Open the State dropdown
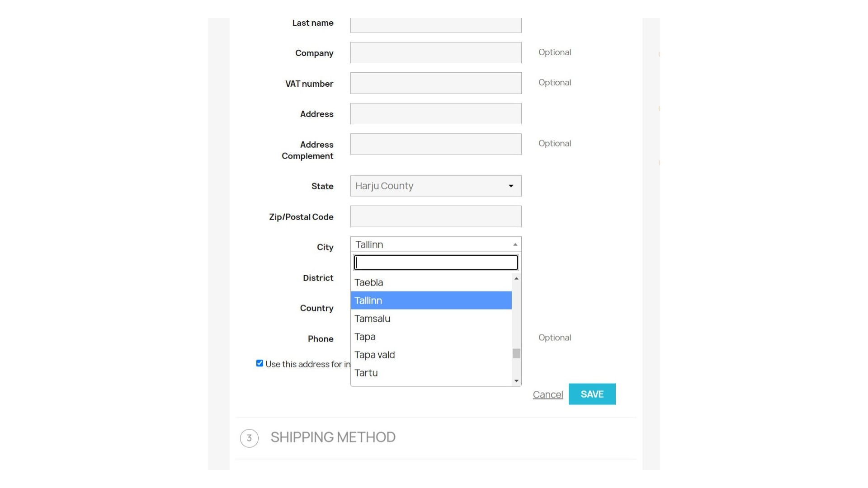Viewport: 868px width, 488px height. (x=435, y=186)
